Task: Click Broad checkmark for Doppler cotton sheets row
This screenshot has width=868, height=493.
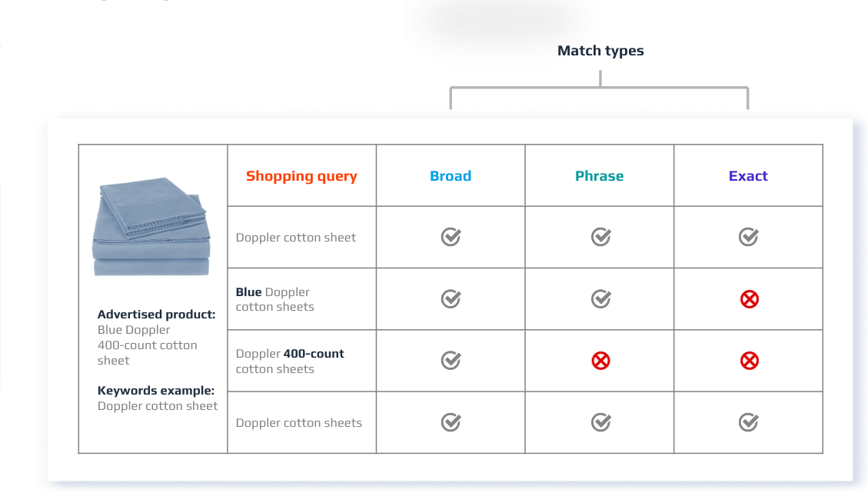Action: [451, 422]
